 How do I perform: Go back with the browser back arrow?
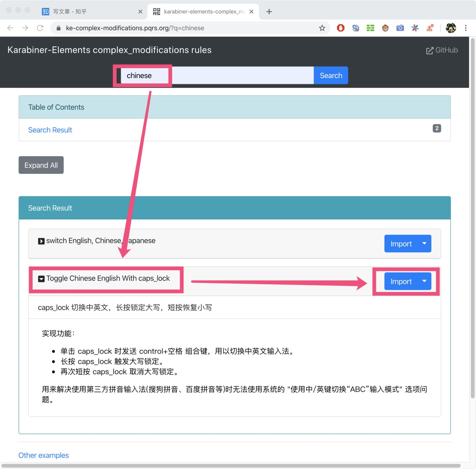pyautogui.click(x=10, y=28)
